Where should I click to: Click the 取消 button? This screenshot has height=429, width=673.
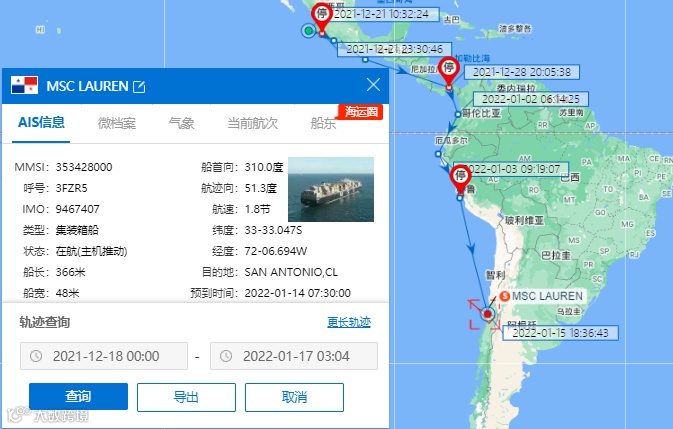[294, 397]
